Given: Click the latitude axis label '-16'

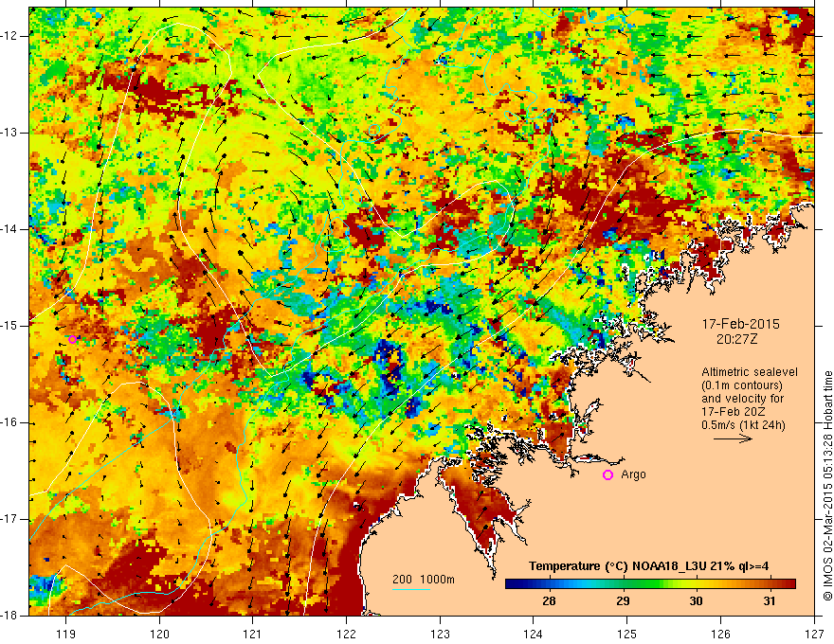Looking at the screenshot, I should tap(9, 422).
